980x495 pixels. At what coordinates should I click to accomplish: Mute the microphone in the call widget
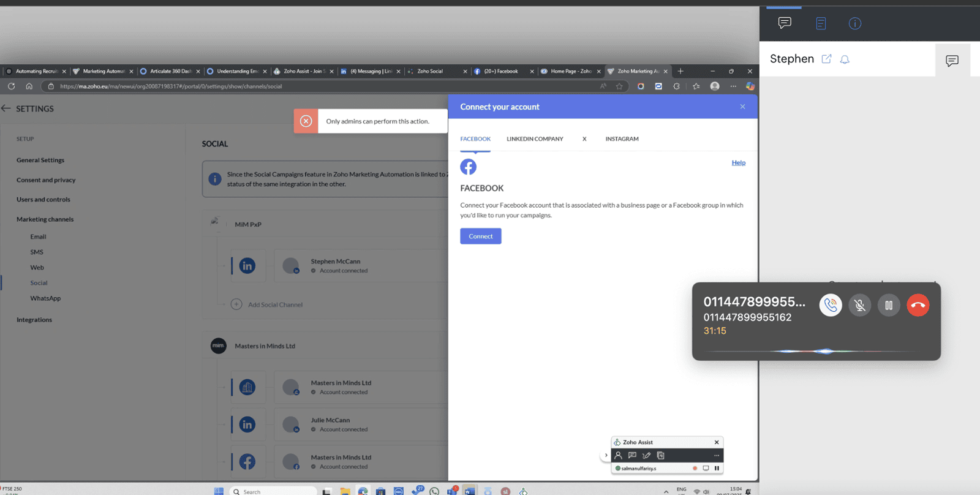(859, 305)
